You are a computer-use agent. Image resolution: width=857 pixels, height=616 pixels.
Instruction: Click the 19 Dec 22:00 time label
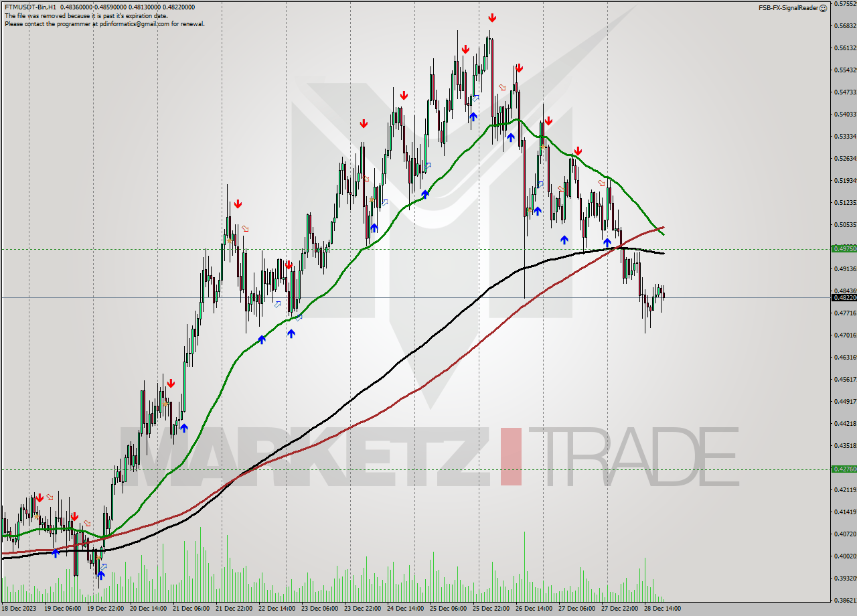(105, 609)
